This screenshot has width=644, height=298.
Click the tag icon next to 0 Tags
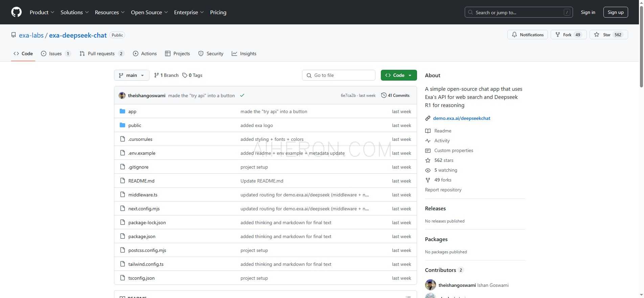click(x=185, y=75)
